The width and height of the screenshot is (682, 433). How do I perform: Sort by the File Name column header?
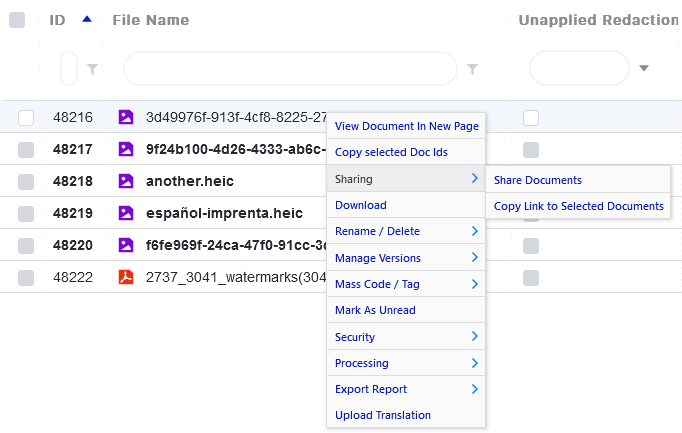click(x=151, y=20)
